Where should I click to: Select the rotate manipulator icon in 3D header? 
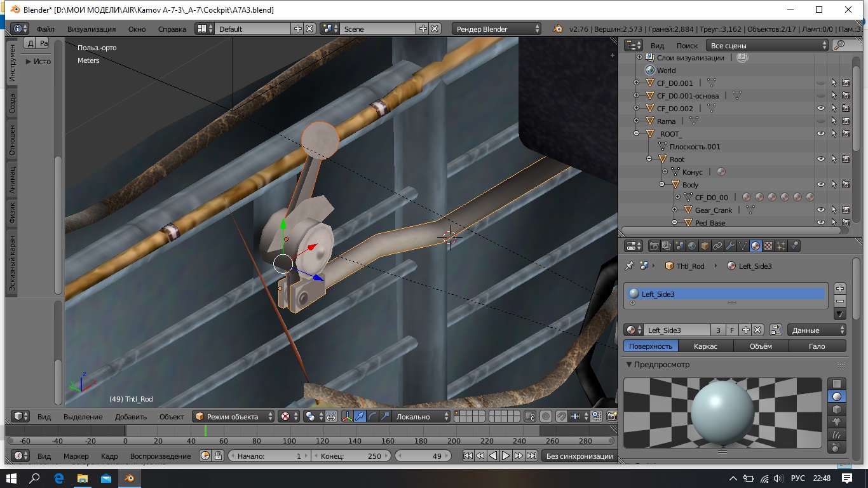pos(372,417)
